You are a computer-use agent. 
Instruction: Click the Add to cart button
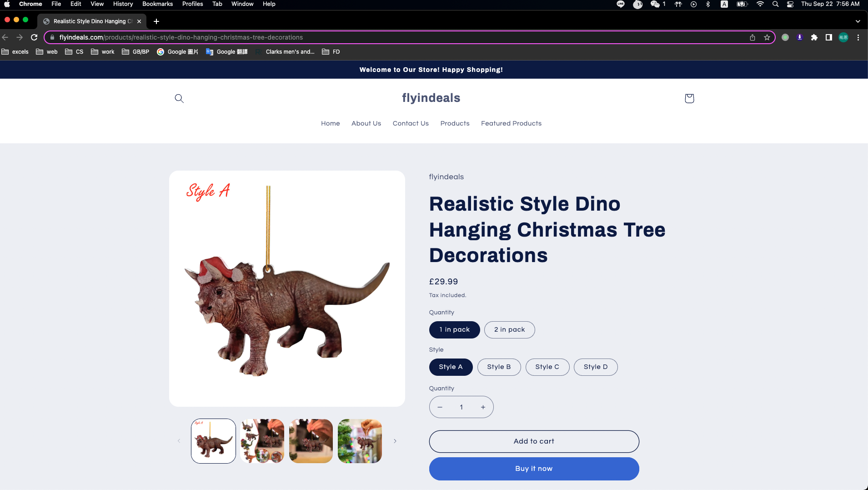click(x=534, y=441)
